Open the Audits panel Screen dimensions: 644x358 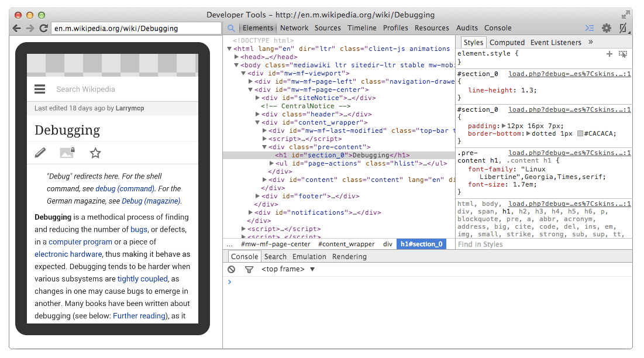tap(467, 28)
